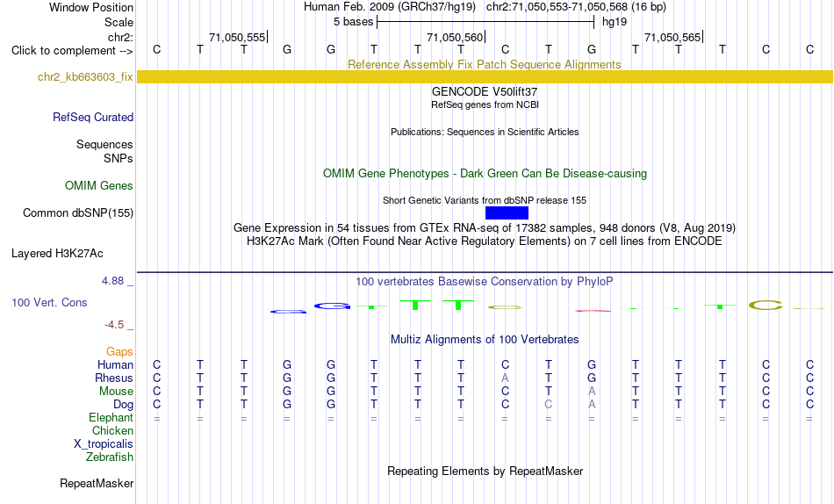
Task: Click the gray C in Dog row
Action: 549,405
